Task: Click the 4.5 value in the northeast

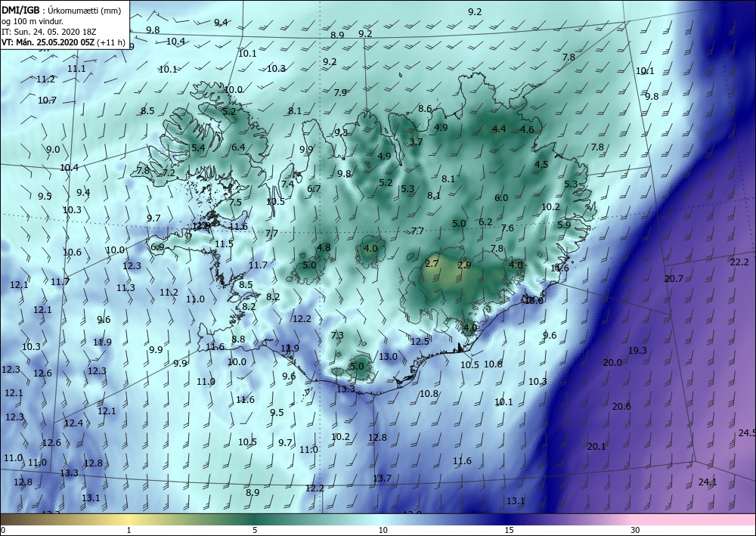Action: tap(541, 164)
